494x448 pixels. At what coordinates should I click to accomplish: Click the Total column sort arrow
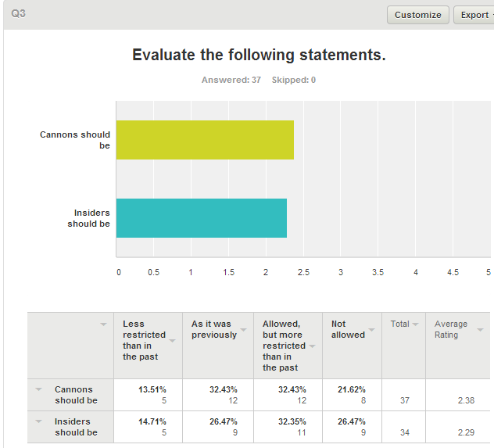pos(415,324)
